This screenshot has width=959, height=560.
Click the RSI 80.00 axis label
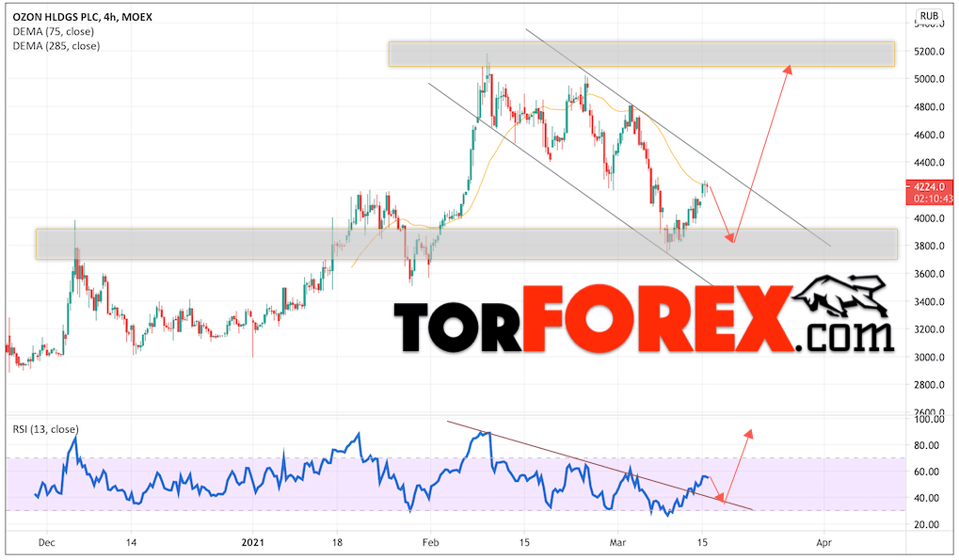(927, 445)
